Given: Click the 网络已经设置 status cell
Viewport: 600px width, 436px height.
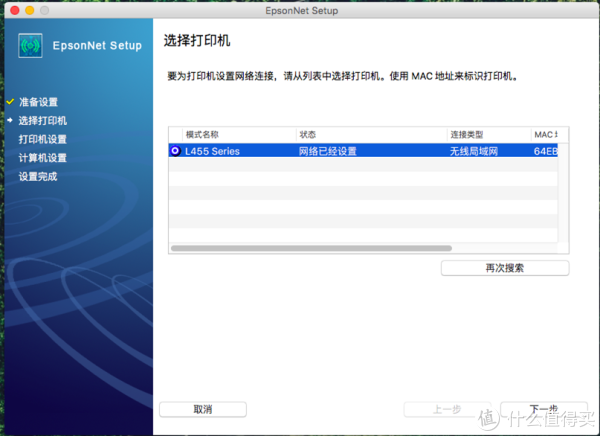Looking at the screenshot, I should (x=328, y=151).
